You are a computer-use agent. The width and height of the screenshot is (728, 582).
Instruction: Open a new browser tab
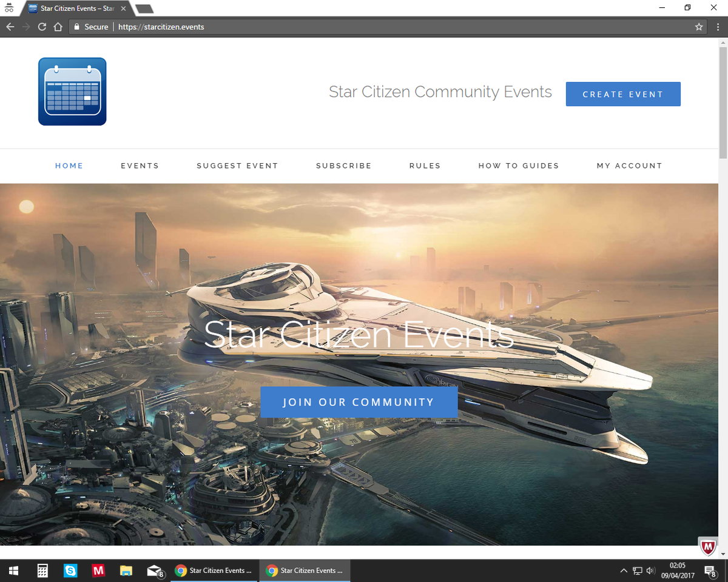144,8
